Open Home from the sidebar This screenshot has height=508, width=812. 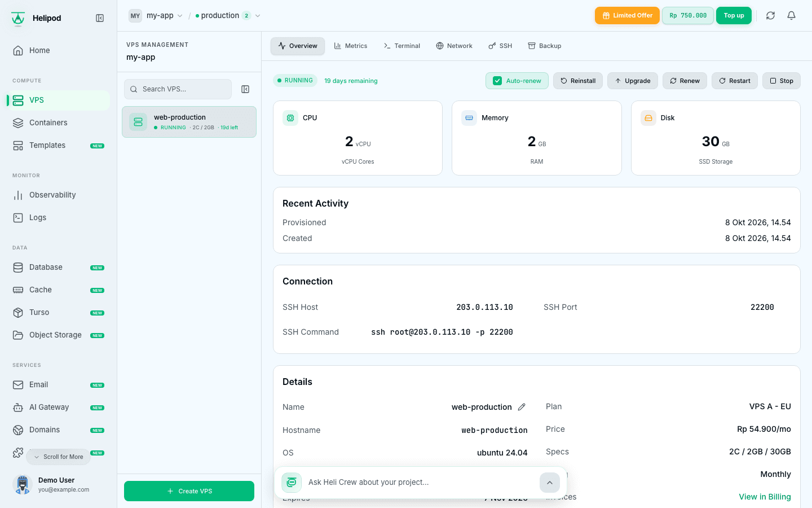point(59,50)
